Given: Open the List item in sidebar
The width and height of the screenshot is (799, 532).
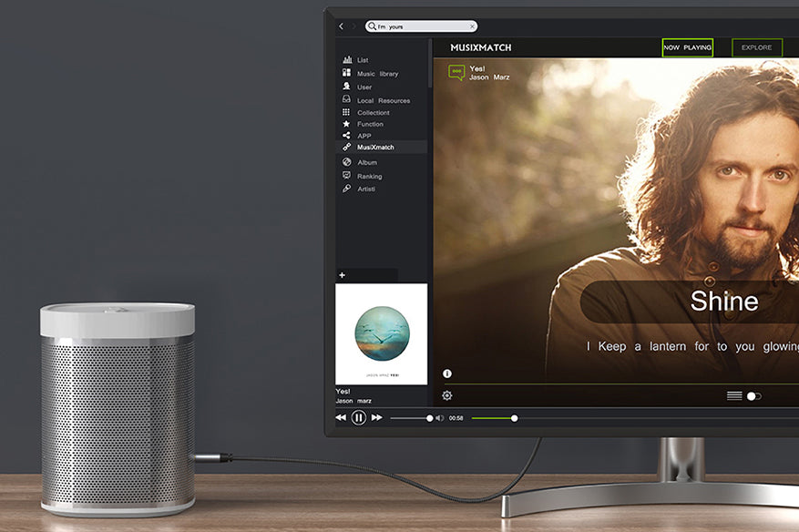Looking at the screenshot, I should coord(363,60).
